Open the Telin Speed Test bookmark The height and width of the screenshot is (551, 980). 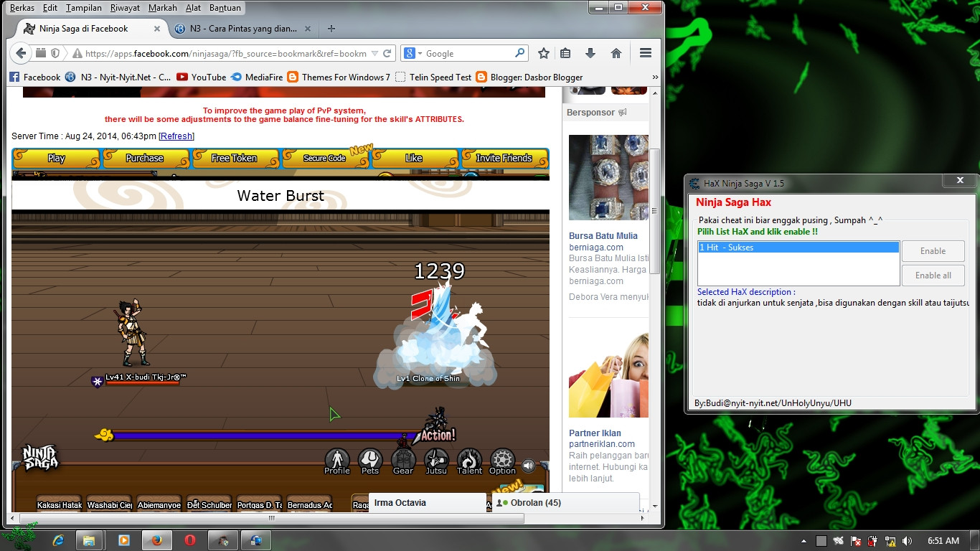click(433, 77)
